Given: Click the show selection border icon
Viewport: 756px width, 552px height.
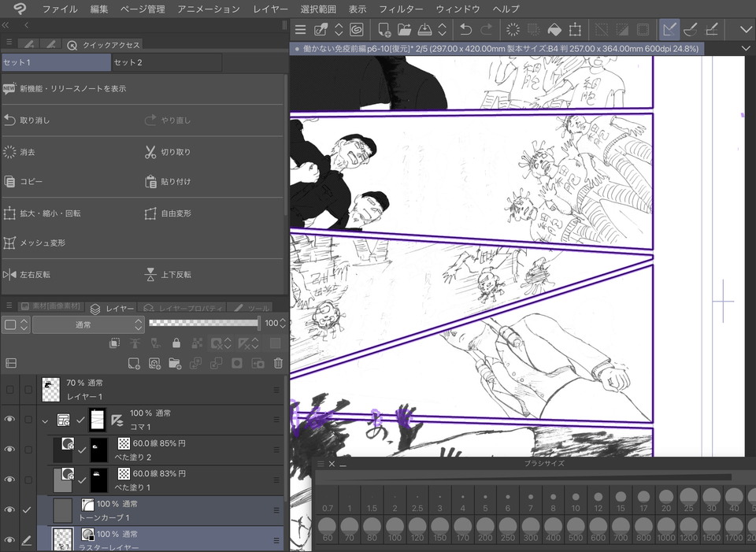Looking at the screenshot, I should [x=643, y=30].
